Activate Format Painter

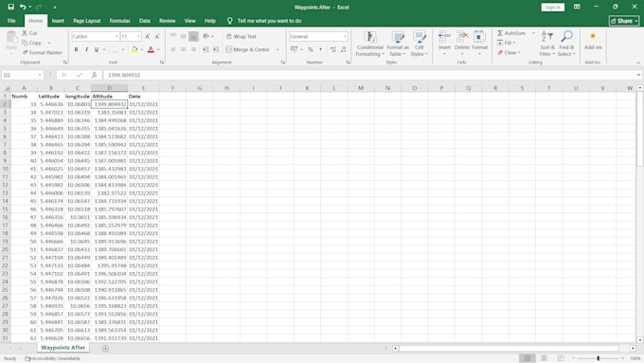click(42, 53)
